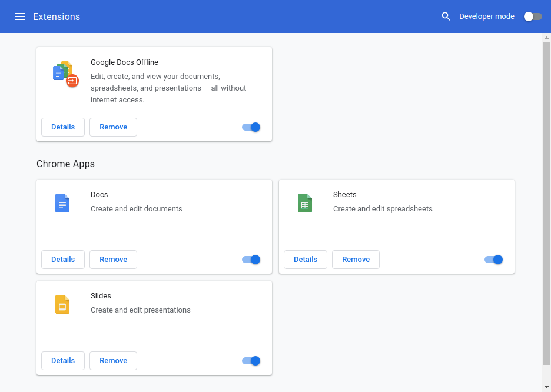Click the Google Docs Offline title text
The height and width of the screenshot is (392, 551).
pos(124,62)
